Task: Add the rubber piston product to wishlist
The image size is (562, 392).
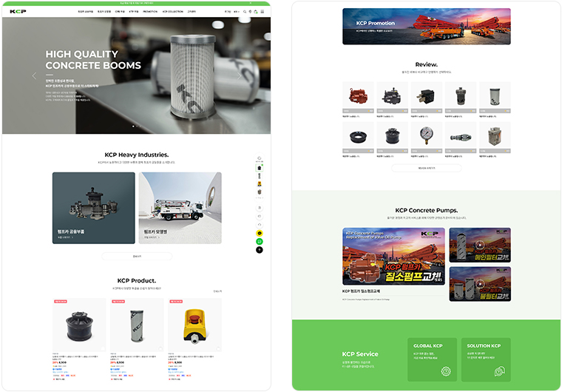Action: [103, 348]
